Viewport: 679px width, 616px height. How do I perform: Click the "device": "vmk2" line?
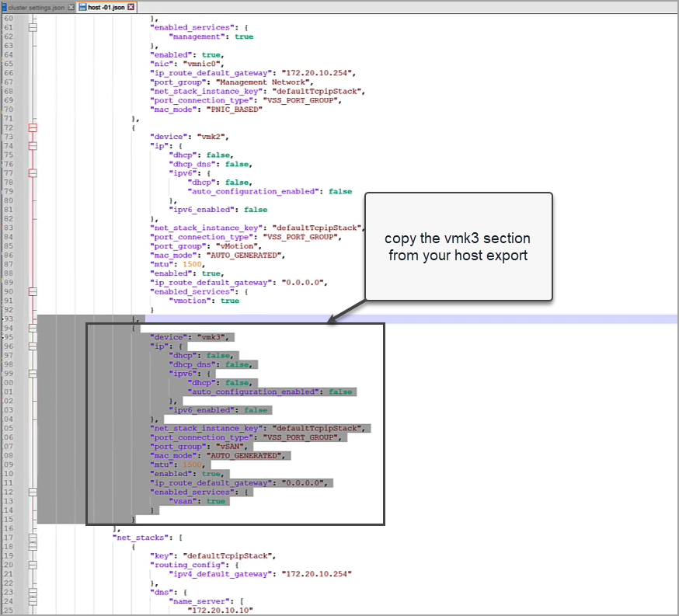tap(190, 137)
